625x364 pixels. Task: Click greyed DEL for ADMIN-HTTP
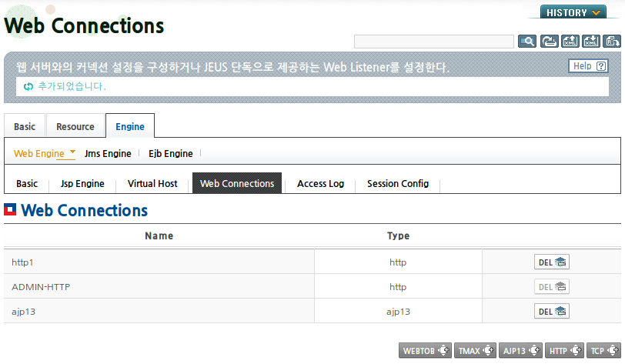click(552, 286)
